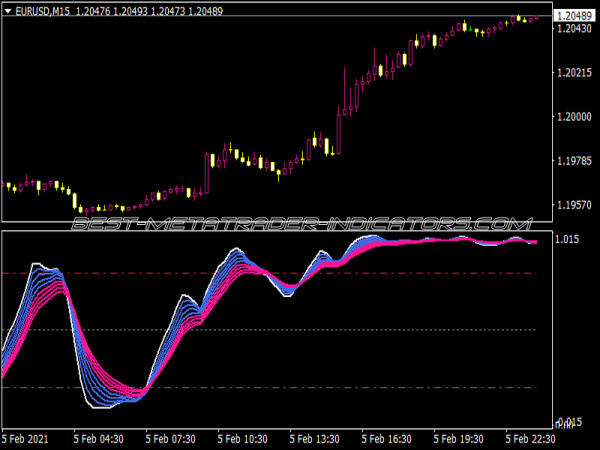The width and height of the screenshot is (600, 450).
Task: Click the current price label 1.20489
Action: pyautogui.click(x=574, y=16)
